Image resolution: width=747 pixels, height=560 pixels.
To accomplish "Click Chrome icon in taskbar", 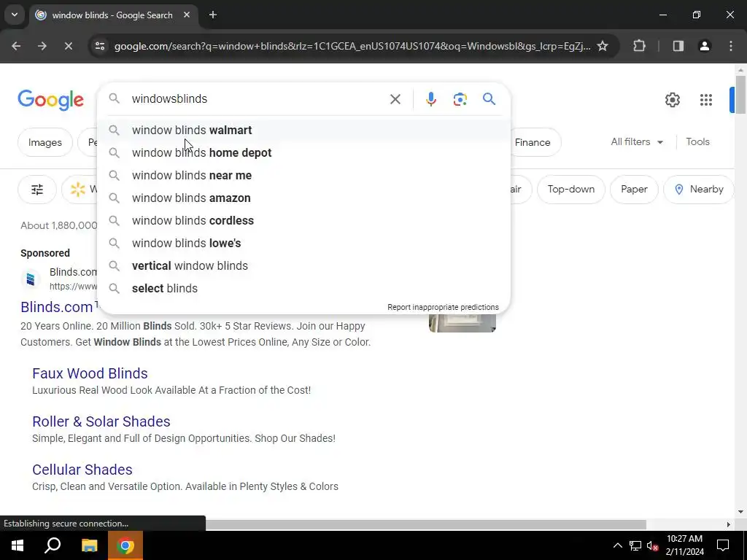I will (125, 545).
